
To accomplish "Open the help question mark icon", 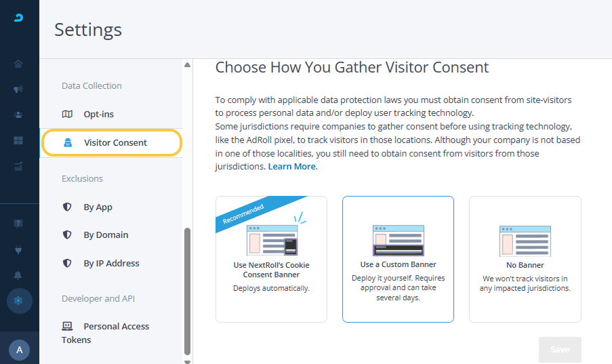I will pos(18,223).
